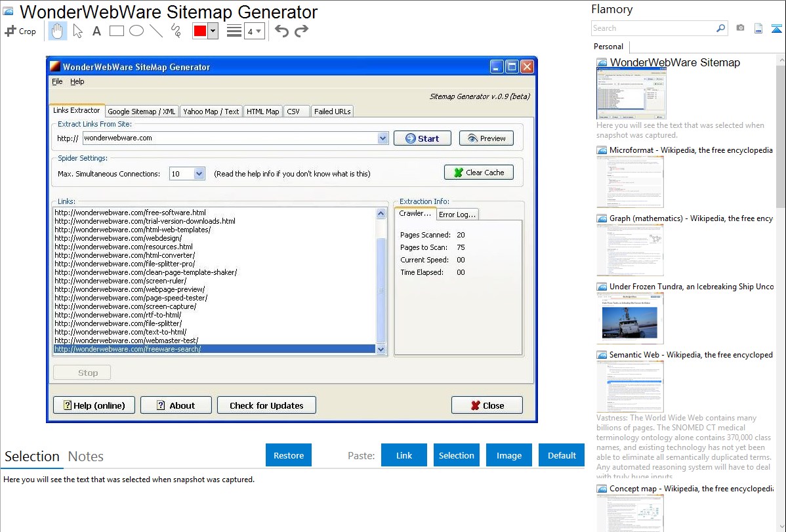Select the rectangle shape tool
Image resolution: width=786 pixels, height=532 pixels.
pyautogui.click(x=117, y=31)
